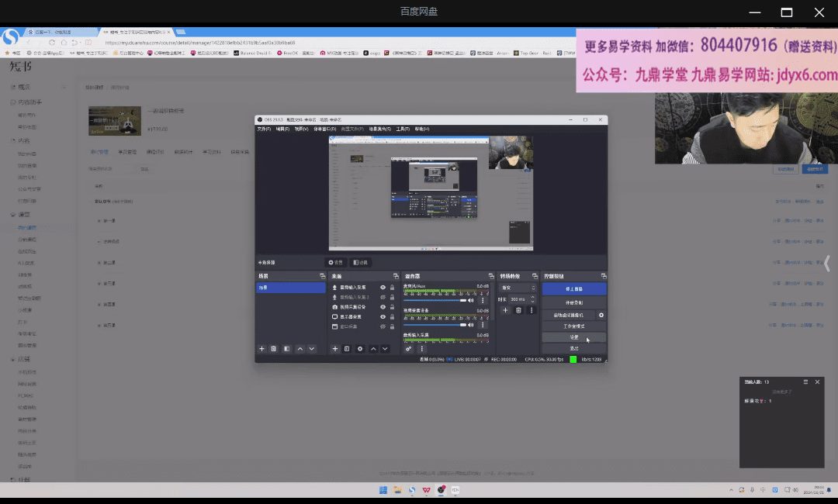Open source properties gear in Sources panel
This screenshot has width=838, height=504.
(360, 349)
